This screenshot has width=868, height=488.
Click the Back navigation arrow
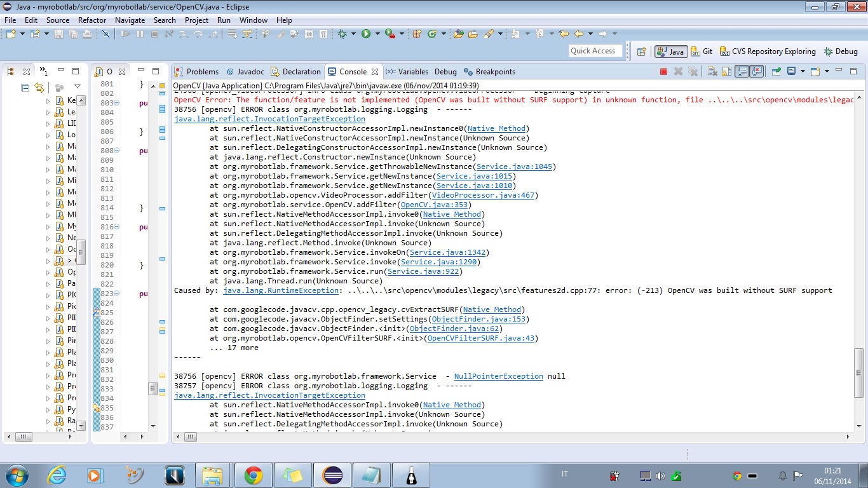click(x=579, y=34)
